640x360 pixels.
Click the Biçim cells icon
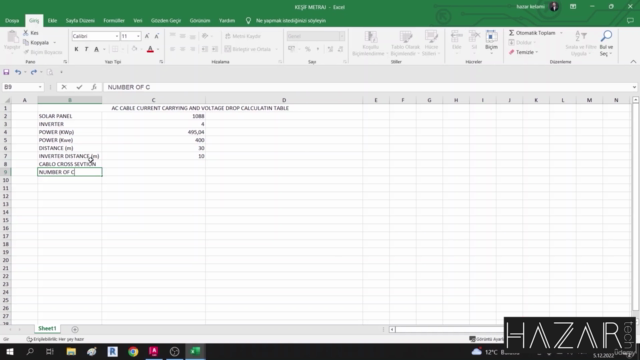click(x=491, y=37)
